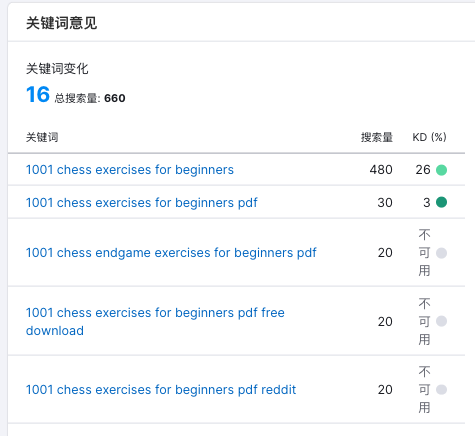This screenshot has height=436, width=475.
Task: Open '1001 chess exercises for beginners pdf reddit'
Action: coord(161,390)
